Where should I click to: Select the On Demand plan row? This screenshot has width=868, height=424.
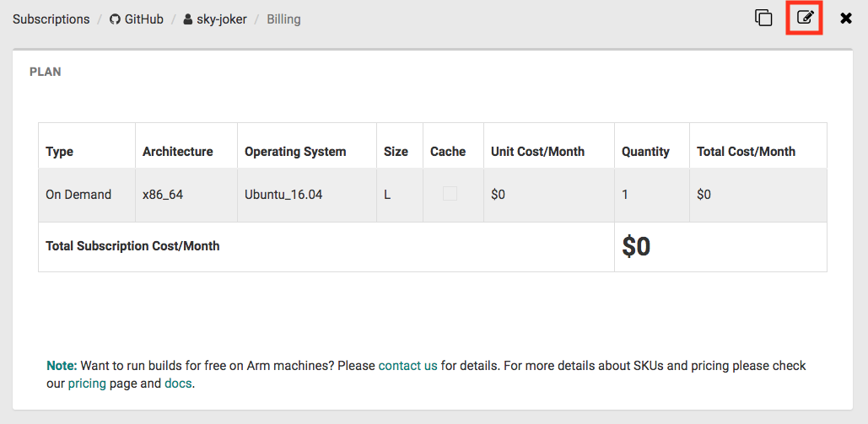[x=433, y=195]
